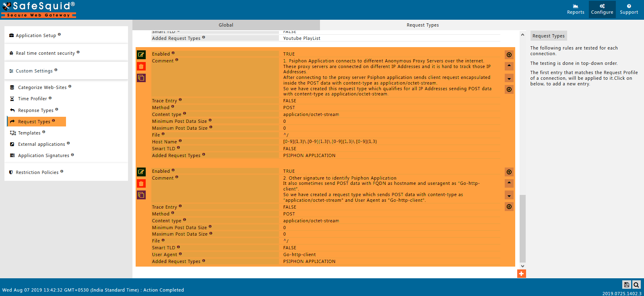Move '1. Psiphon Application' entry to top
644x296 pixels.
pos(509,55)
